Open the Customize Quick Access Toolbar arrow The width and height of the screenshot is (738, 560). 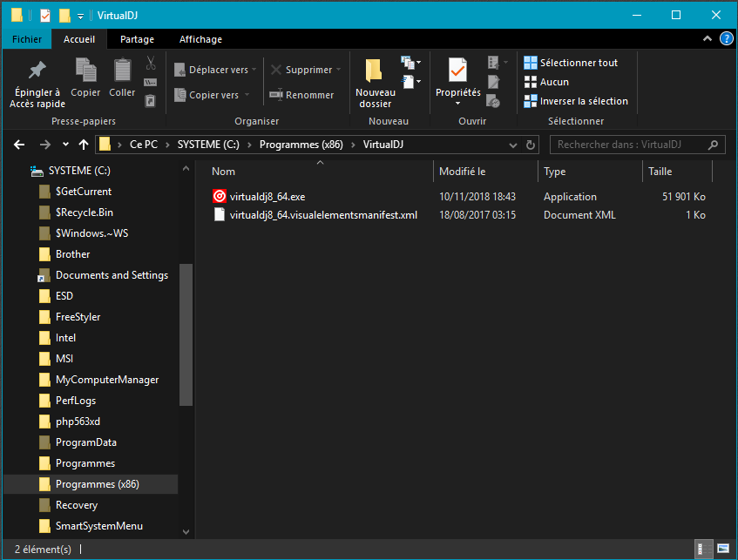(x=80, y=17)
